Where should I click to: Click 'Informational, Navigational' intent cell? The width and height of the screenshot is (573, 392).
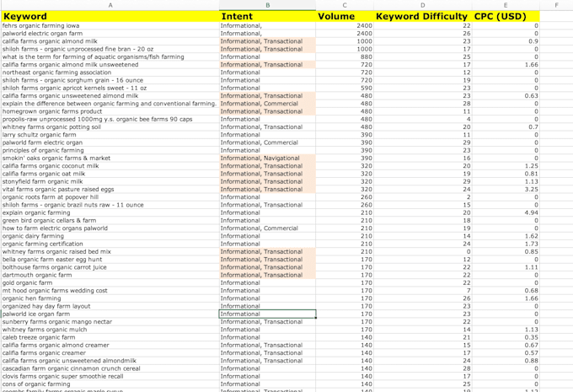click(x=267, y=158)
